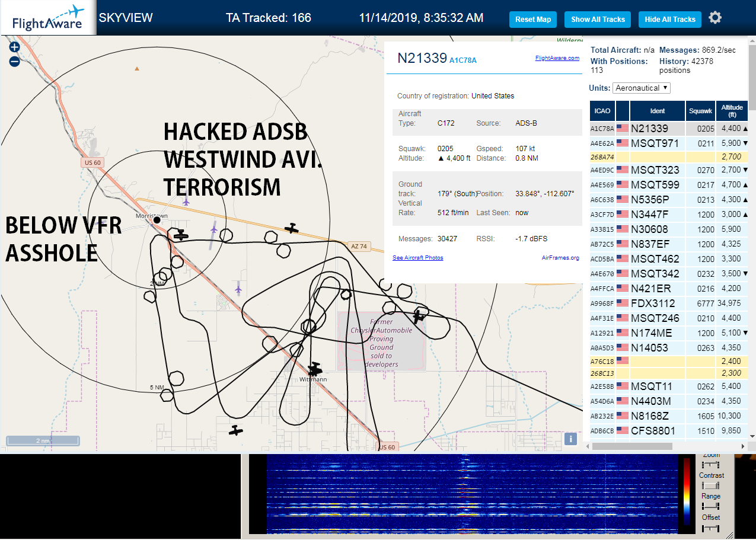Select the N21339 row in the aircraft table
The width and height of the screenshot is (756, 540).
click(x=669, y=129)
